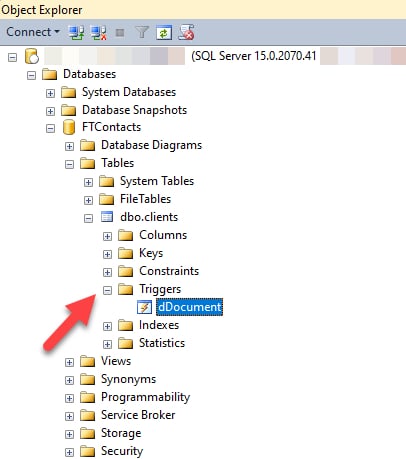The width and height of the screenshot is (406, 459).
Task: Expand the Keys folder
Action: point(107,254)
